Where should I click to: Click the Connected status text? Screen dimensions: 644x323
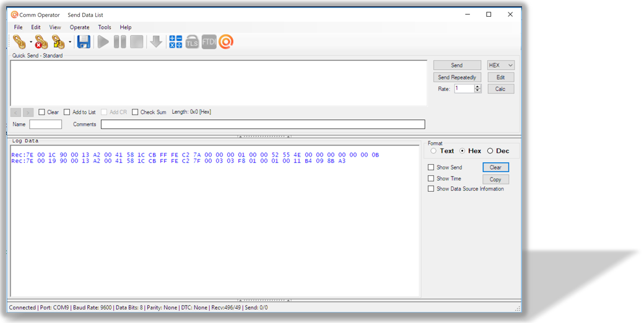coord(22,308)
